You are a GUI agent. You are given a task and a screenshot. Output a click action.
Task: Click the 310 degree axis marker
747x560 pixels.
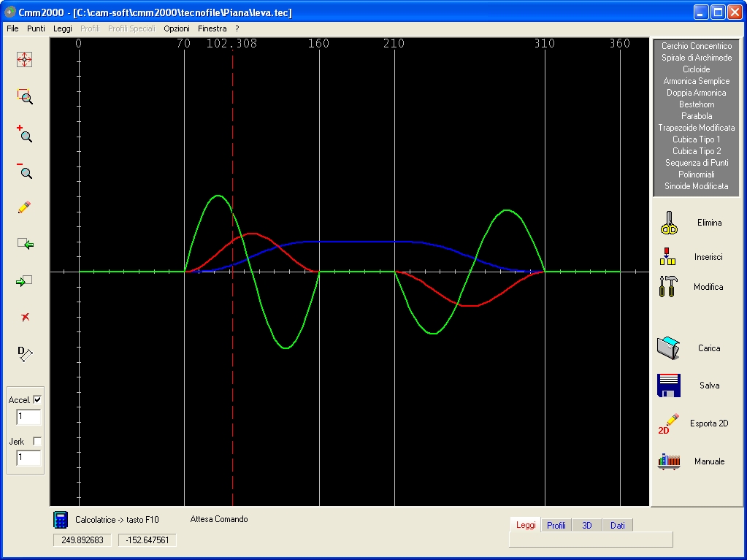tap(545, 43)
